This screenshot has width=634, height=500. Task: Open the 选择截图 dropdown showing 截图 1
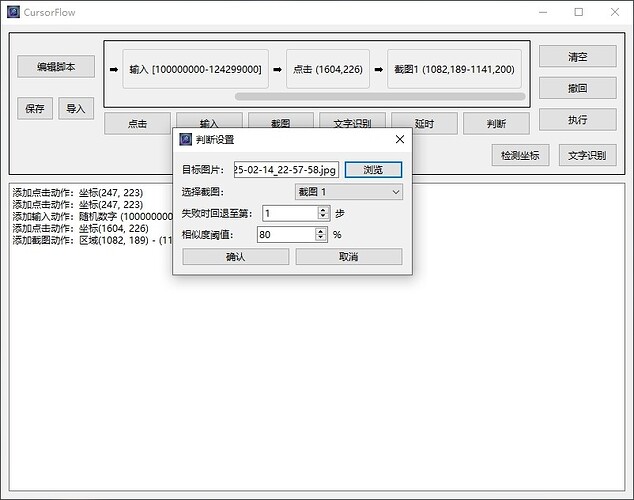click(x=349, y=192)
